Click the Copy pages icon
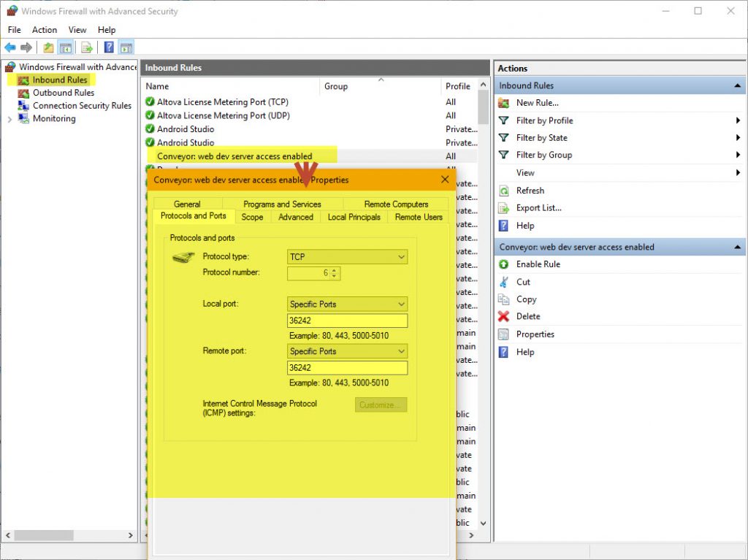Image resolution: width=748 pixels, height=560 pixels. (504, 299)
